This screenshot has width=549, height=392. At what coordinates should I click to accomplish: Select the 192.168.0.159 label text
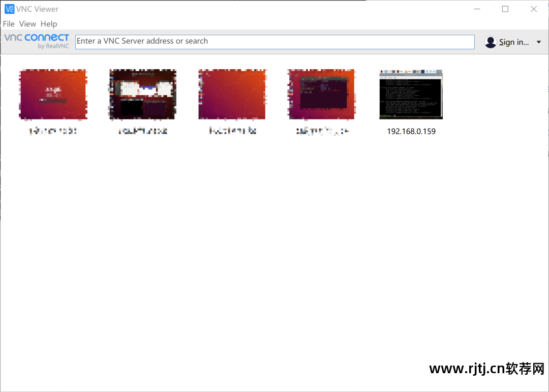[411, 131]
